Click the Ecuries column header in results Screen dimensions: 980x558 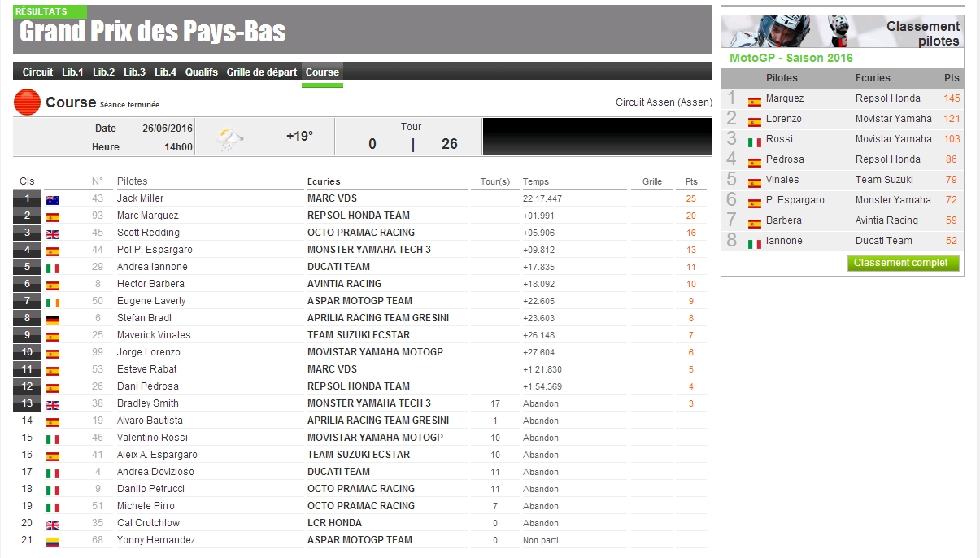(x=324, y=181)
